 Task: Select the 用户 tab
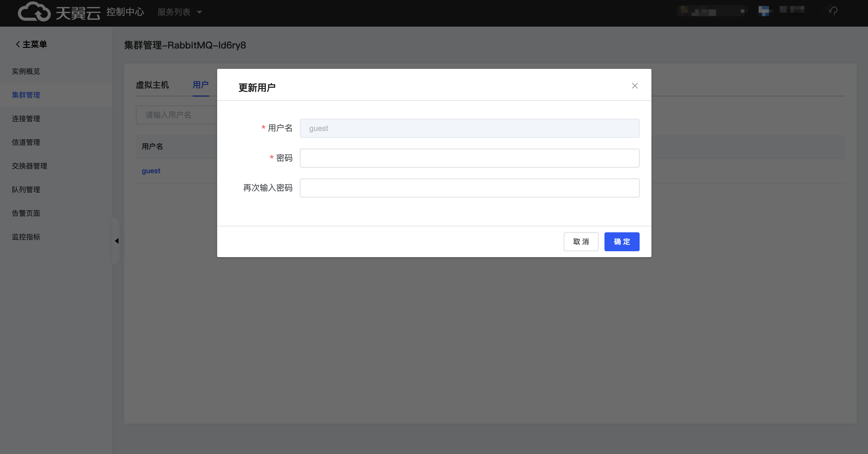201,85
